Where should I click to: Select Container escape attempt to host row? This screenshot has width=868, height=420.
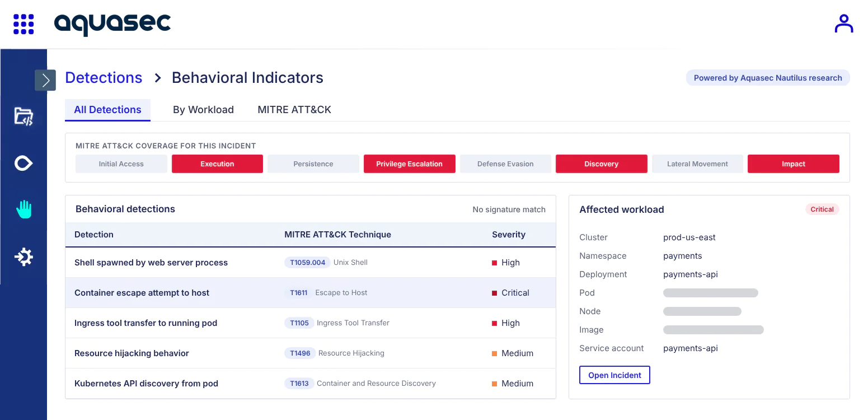(x=311, y=293)
